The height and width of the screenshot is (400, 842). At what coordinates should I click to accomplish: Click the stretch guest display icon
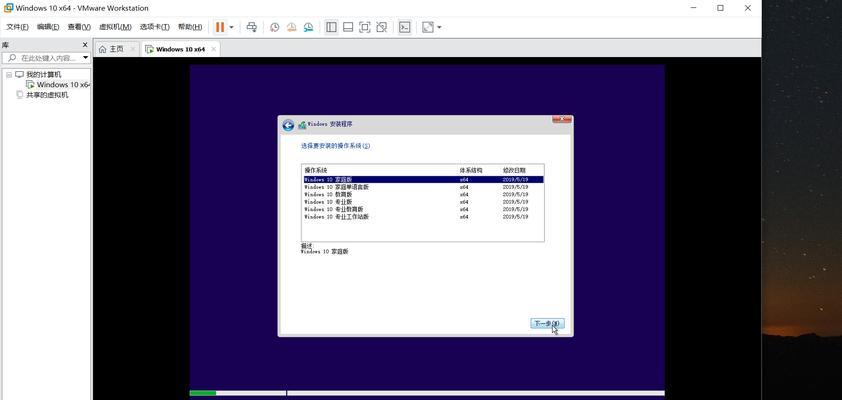tap(428, 27)
